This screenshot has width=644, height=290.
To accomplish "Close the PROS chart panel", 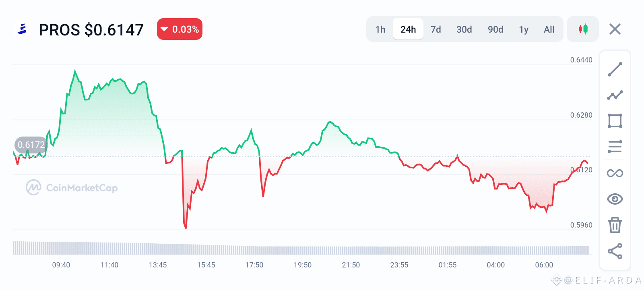I will 615,29.
